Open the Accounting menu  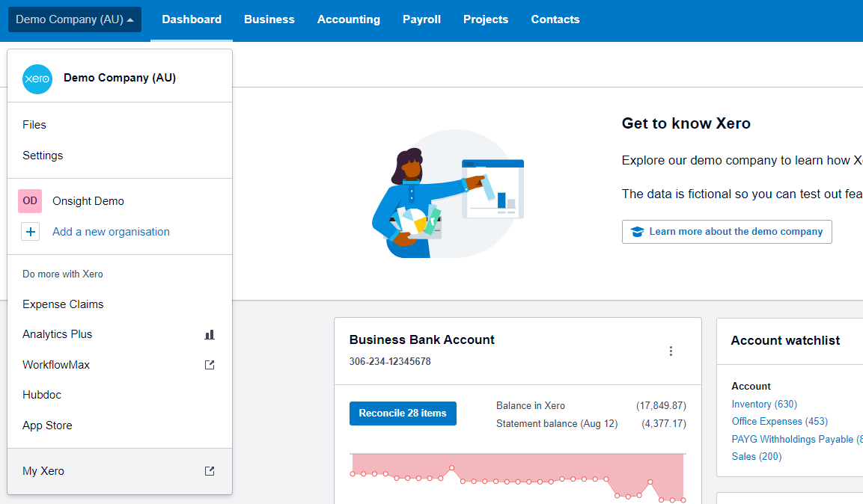(x=348, y=19)
